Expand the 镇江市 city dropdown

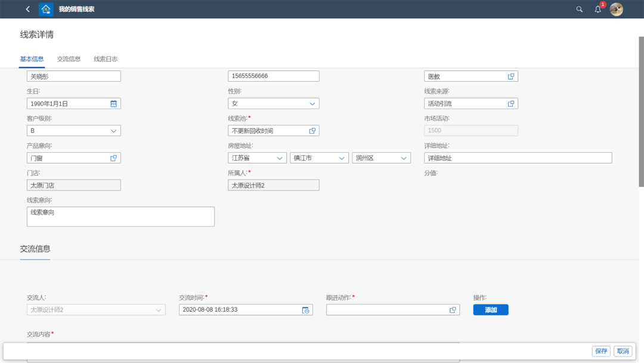[x=342, y=158]
